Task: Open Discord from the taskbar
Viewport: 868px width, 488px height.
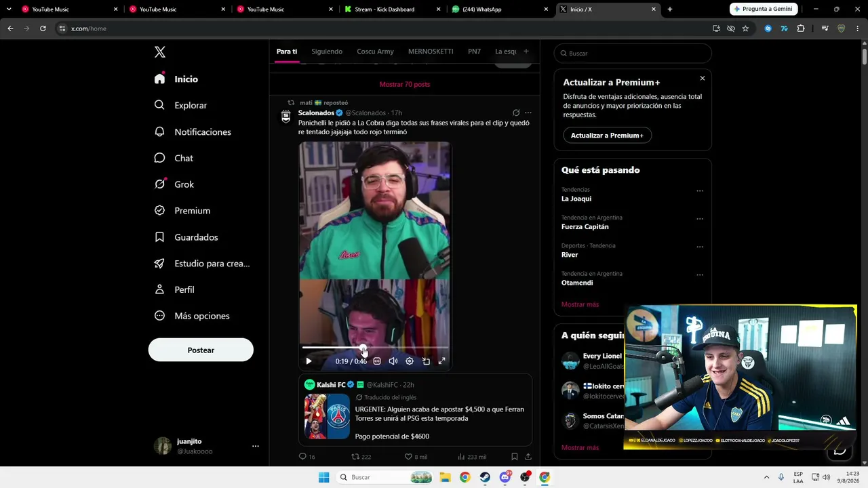Action: point(505,477)
